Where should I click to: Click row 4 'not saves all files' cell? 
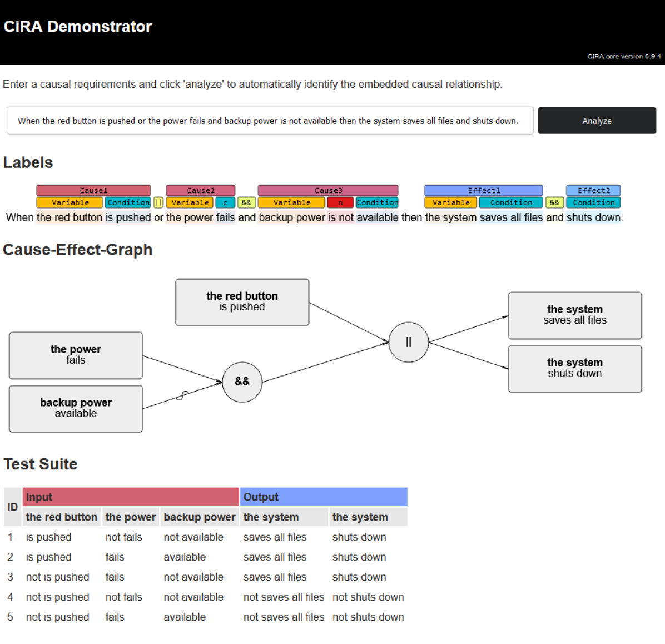pyautogui.click(x=284, y=597)
